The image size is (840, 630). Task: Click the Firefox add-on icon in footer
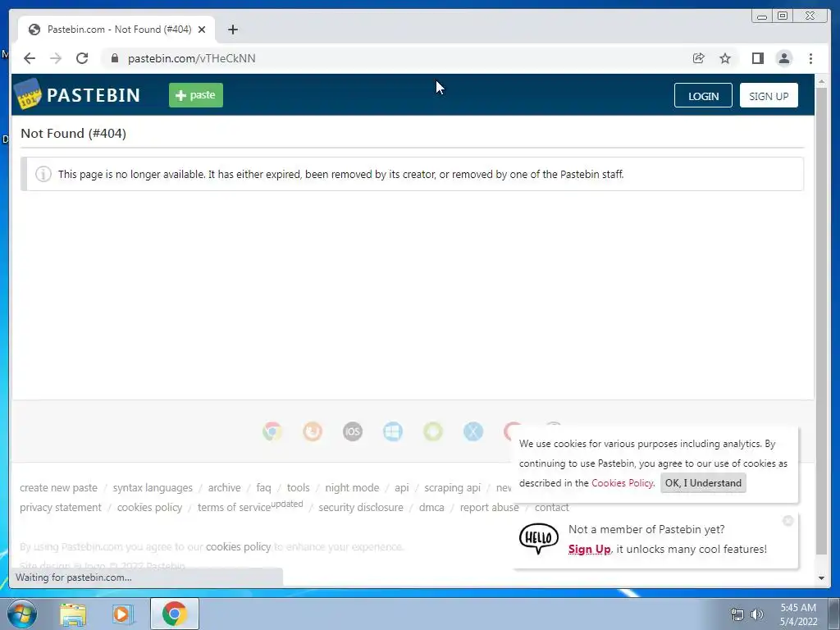313,431
